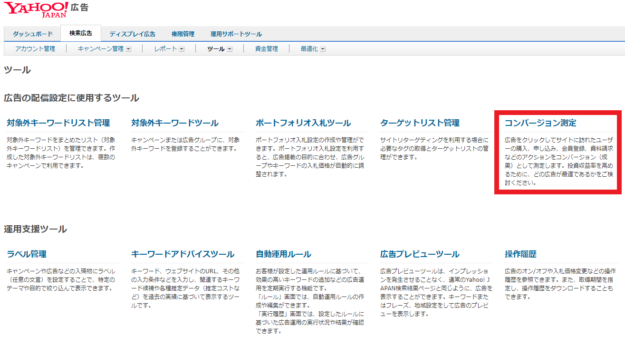The width and height of the screenshot is (625, 364).
Task: Open the 自動運用ルール link
Action: pyautogui.click(x=283, y=254)
